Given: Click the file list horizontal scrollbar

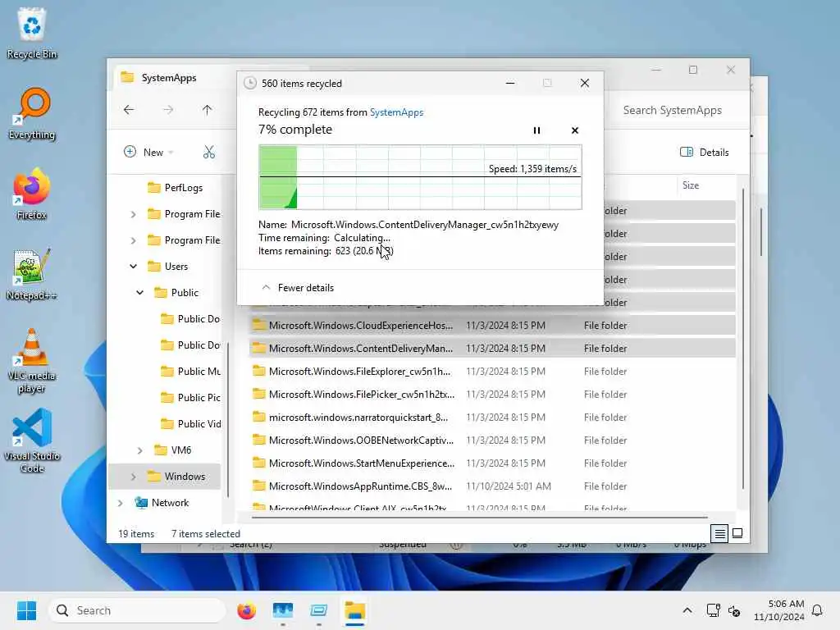Looking at the screenshot, I should pos(479,518).
